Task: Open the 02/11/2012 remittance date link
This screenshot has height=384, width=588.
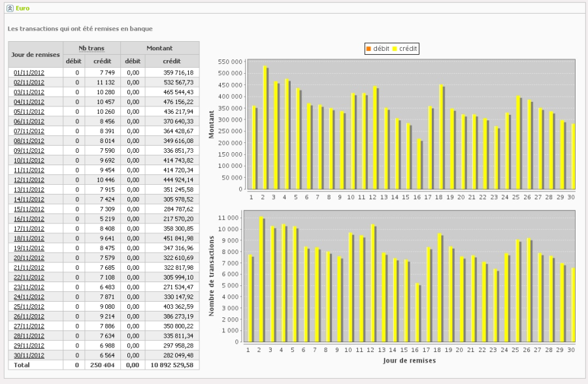Action: click(x=29, y=82)
